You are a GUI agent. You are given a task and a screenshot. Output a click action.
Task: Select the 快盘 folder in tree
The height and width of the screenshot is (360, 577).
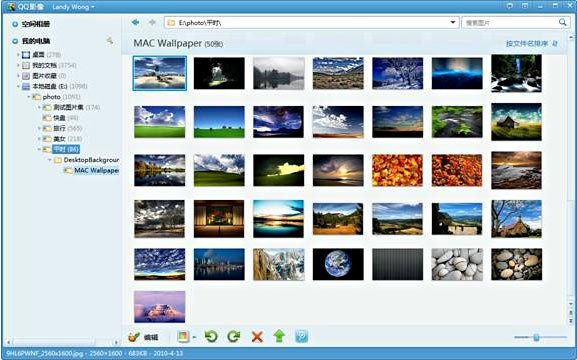click(59, 118)
